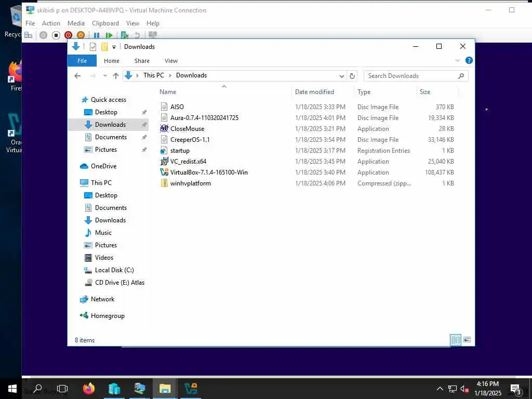The width and height of the screenshot is (532, 399).
Task: Expand breadcrumb arrow after This PC
Action: pyautogui.click(x=170, y=75)
